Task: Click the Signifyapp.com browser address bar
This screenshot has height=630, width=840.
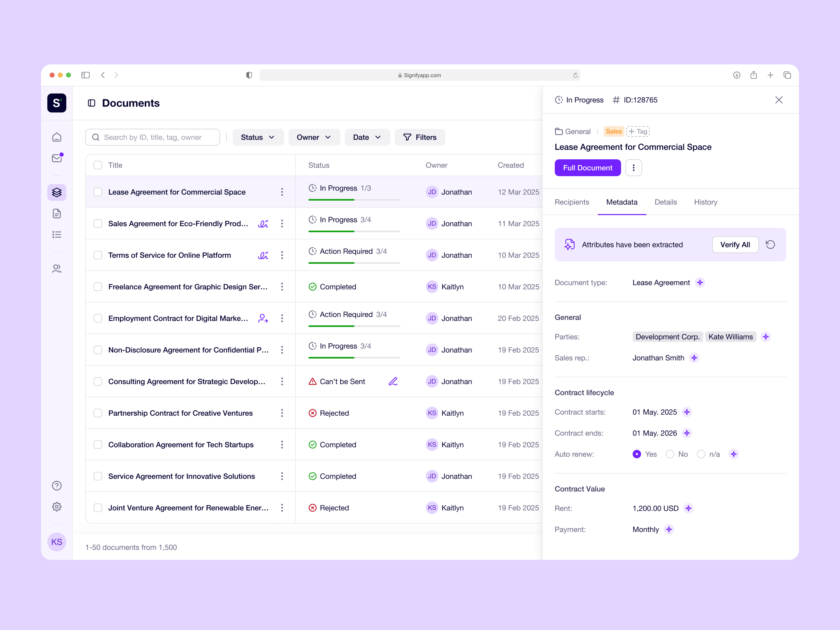Action: (420, 75)
